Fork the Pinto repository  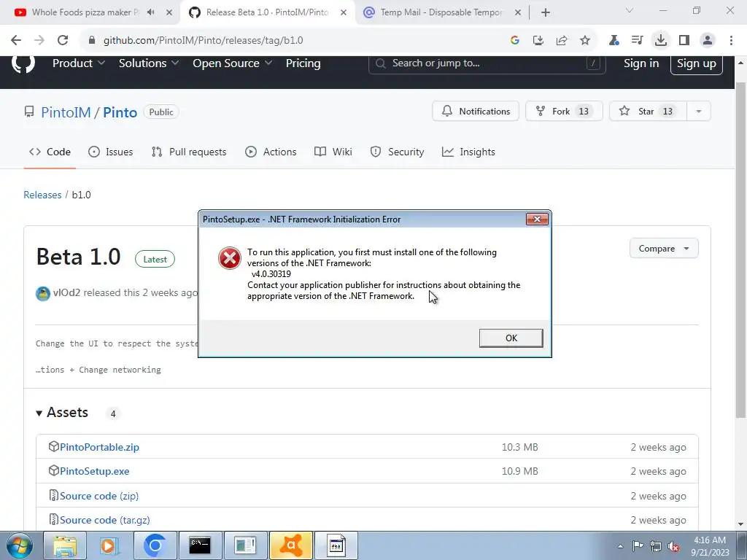(x=564, y=111)
